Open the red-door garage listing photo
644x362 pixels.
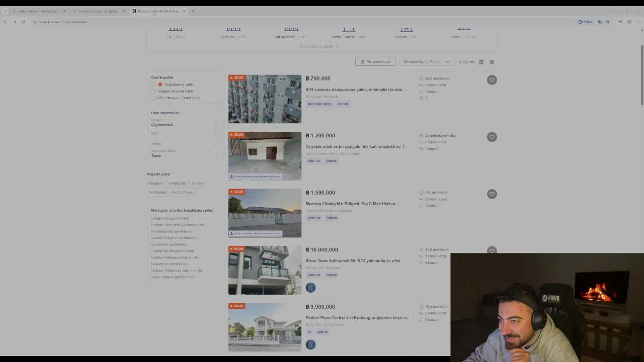pyautogui.click(x=265, y=156)
